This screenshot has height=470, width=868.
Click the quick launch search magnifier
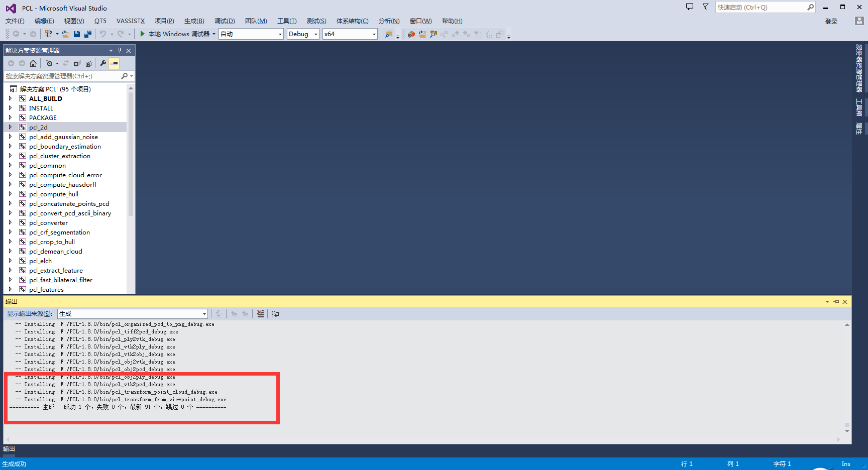point(810,7)
